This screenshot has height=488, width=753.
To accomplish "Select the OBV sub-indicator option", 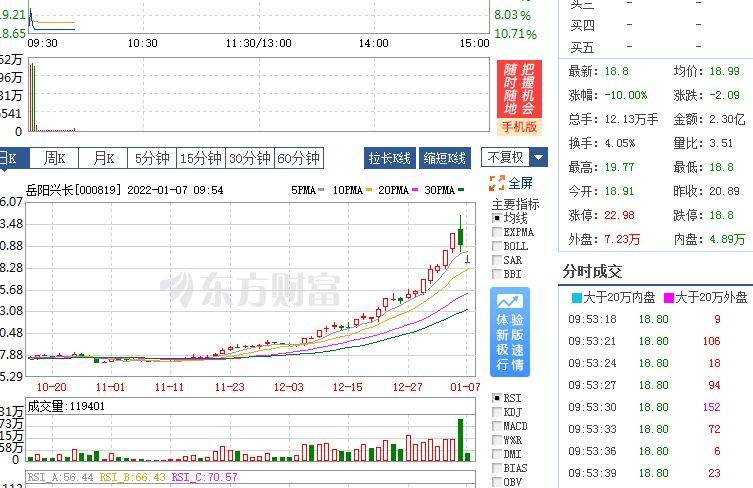I will 497,482.
